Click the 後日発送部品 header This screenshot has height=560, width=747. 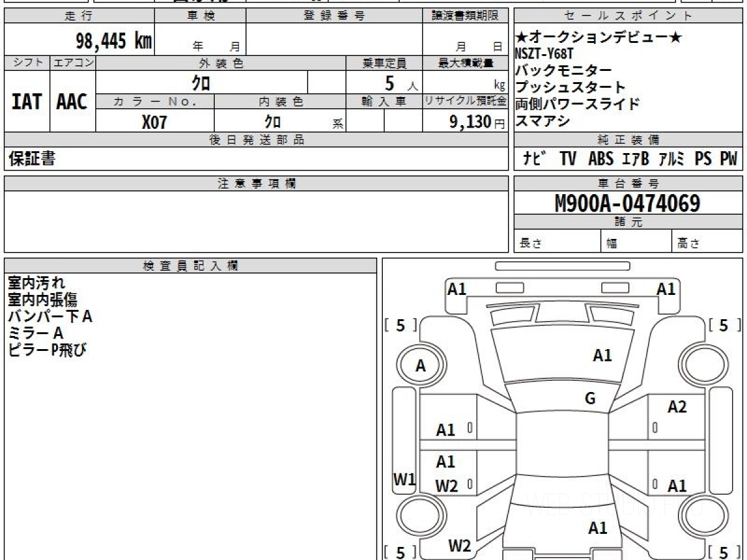[256, 140]
